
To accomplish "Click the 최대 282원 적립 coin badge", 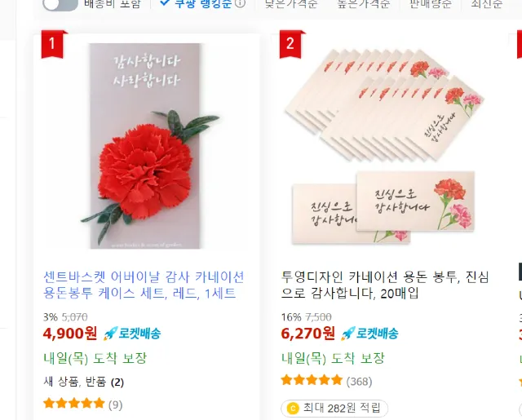I will click(334, 409).
